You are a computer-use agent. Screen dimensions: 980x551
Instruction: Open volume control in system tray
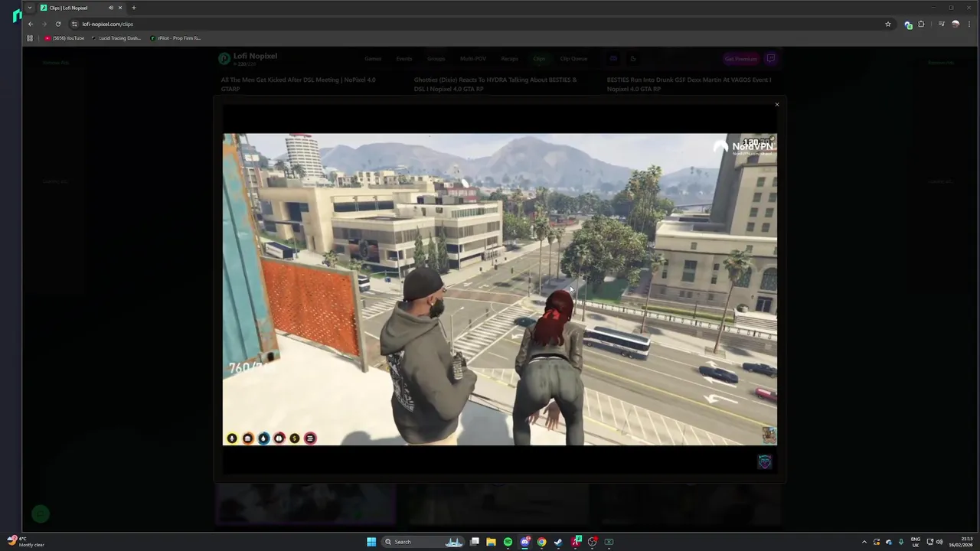[939, 542]
